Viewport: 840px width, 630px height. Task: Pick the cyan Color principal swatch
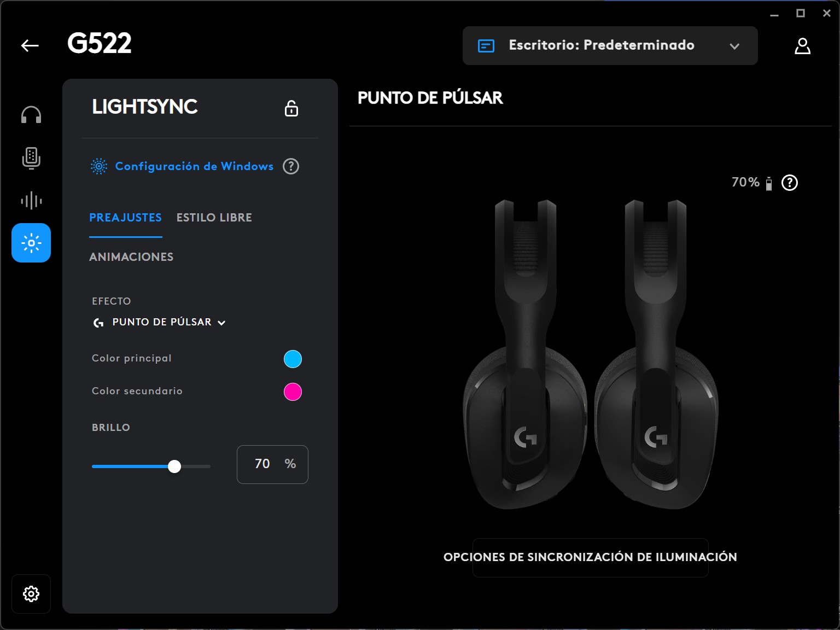click(293, 359)
